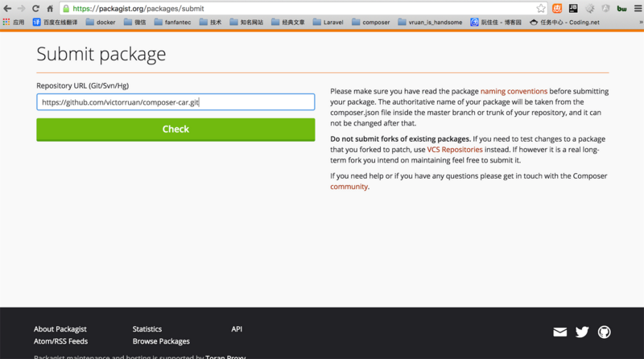The height and width of the screenshot is (359, 644).
Task: Open the 经典文章 bookmarks folder
Action: [x=288, y=23]
